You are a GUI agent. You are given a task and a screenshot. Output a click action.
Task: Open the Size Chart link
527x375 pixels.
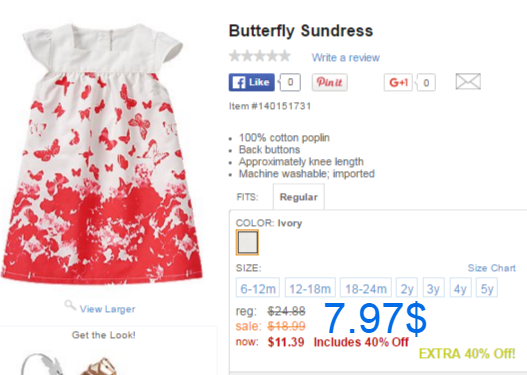492,268
